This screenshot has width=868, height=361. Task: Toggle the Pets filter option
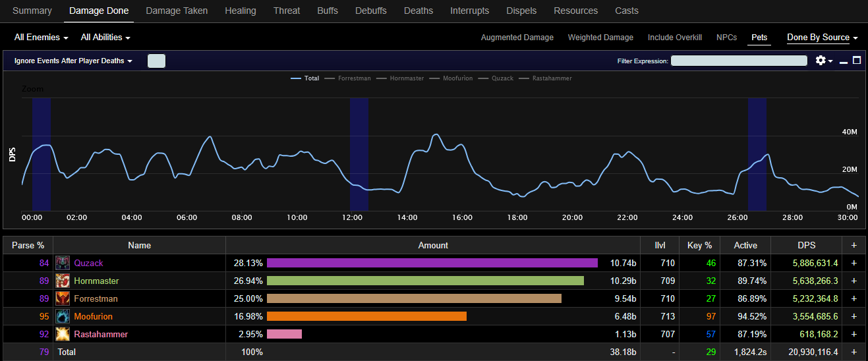pyautogui.click(x=759, y=38)
